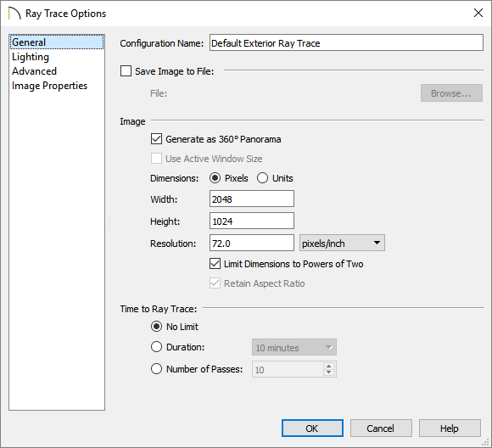The image size is (492, 448).
Task: Select the Pixels dimensions radio button
Action: coord(215,178)
